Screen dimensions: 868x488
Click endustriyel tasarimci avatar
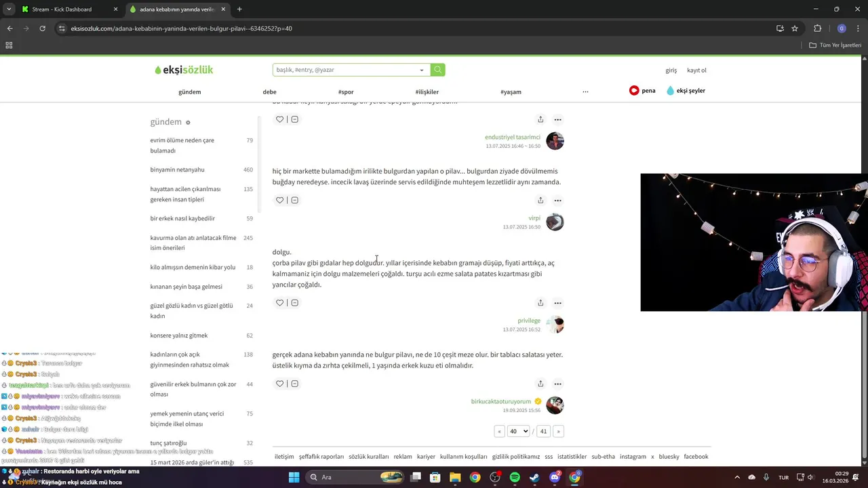coord(555,141)
